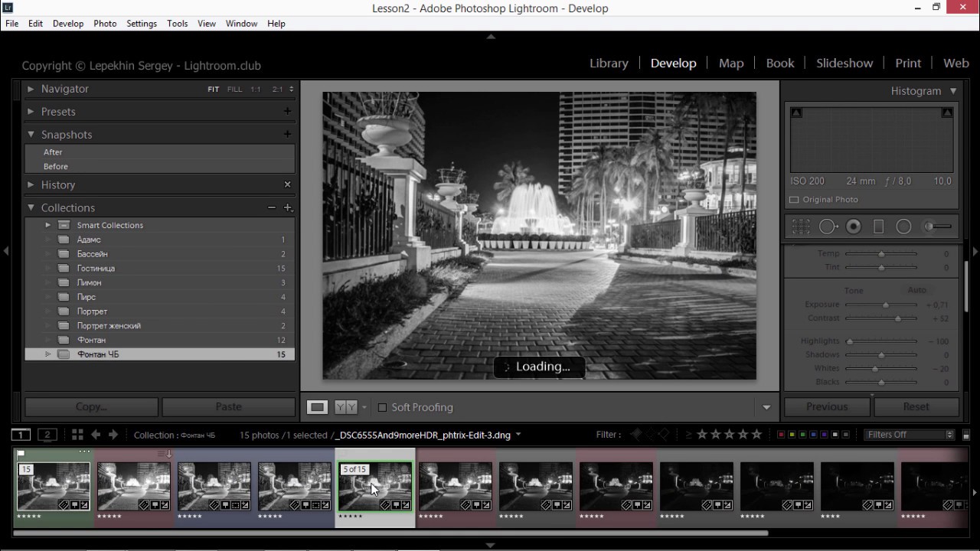Clear History with the X icon
Viewport: 980px width, 551px height.
click(287, 184)
